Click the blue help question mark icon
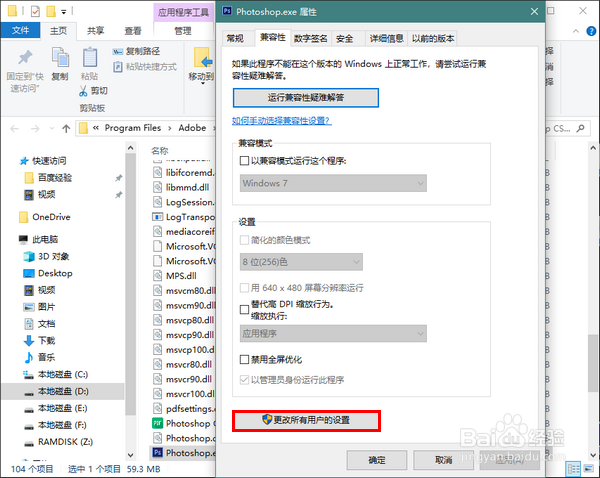 coord(591,31)
